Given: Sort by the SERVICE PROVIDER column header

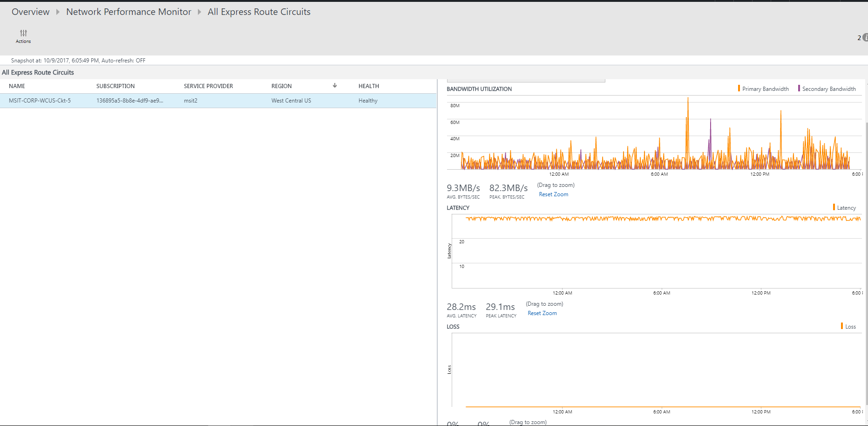Looking at the screenshot, I should [x=208, y=86].
